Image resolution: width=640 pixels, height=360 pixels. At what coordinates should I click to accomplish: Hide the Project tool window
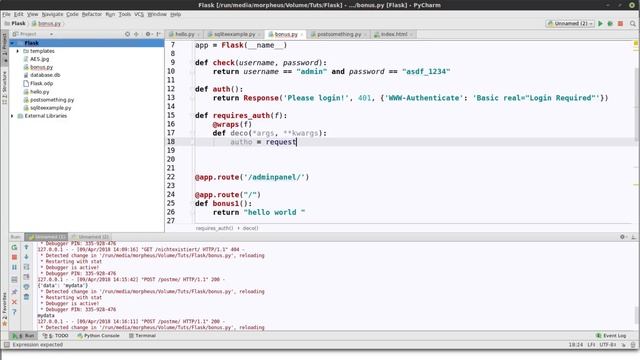159,34
